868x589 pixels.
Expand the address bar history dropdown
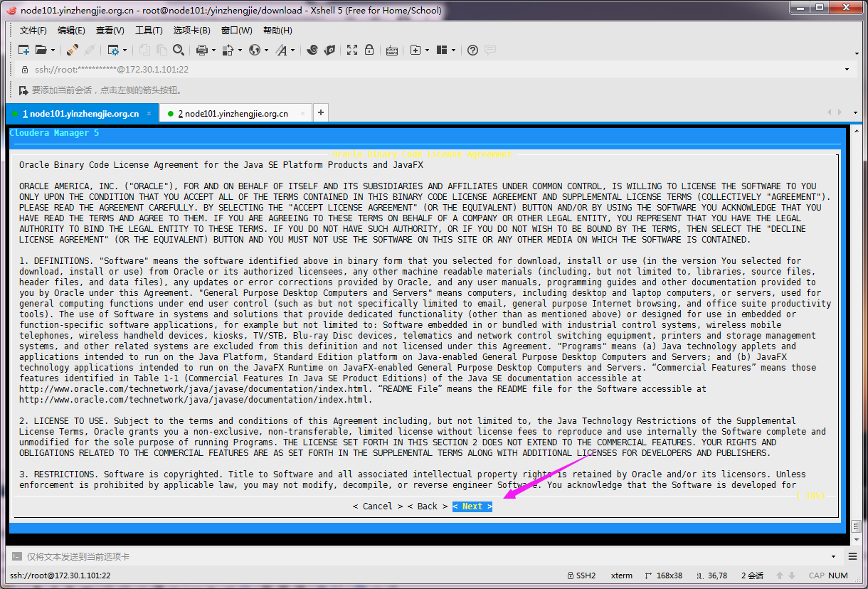847,70
